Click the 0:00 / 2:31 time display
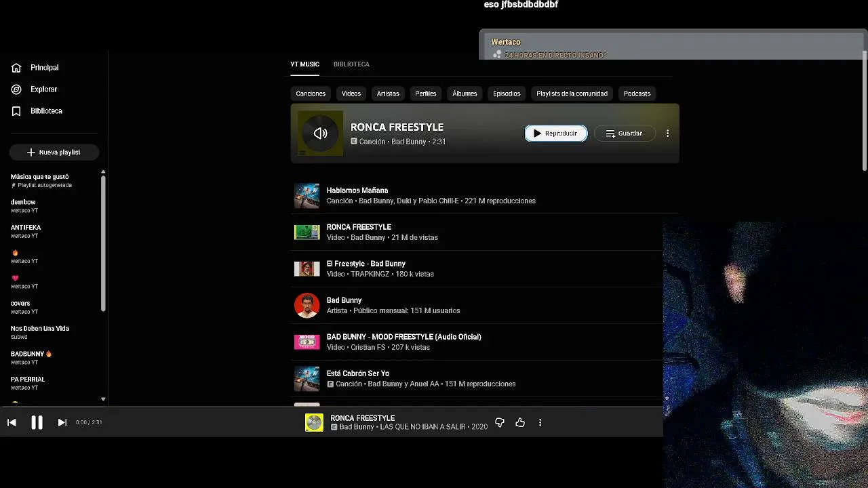Image resolution: width=868 pixels, height=488 pixels. [89, 422]
